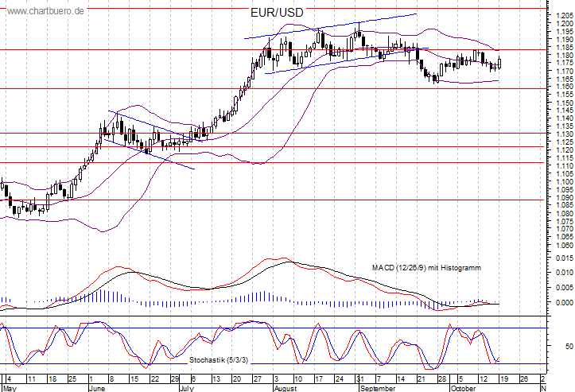Click the 1.190 price axis value
The width and height of the screenshot is (575, 392).
(x=565, y=39)
